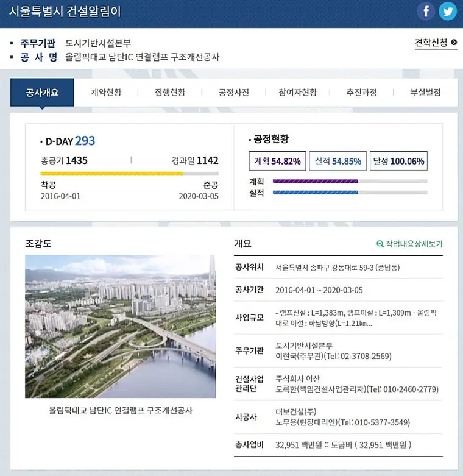Click 대보건설(주) contractor name

point(296,411)
